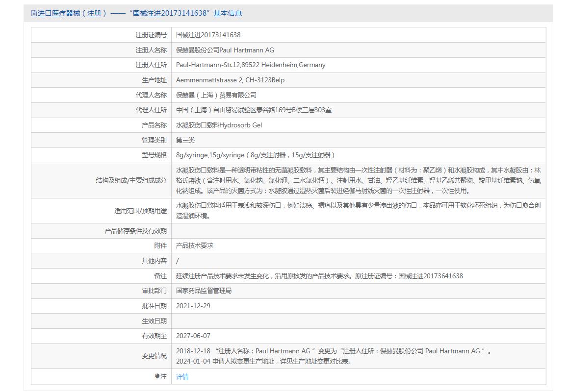Click the bulb icon beside 注 label
This screenshot has width=568, height=392.
157,376
